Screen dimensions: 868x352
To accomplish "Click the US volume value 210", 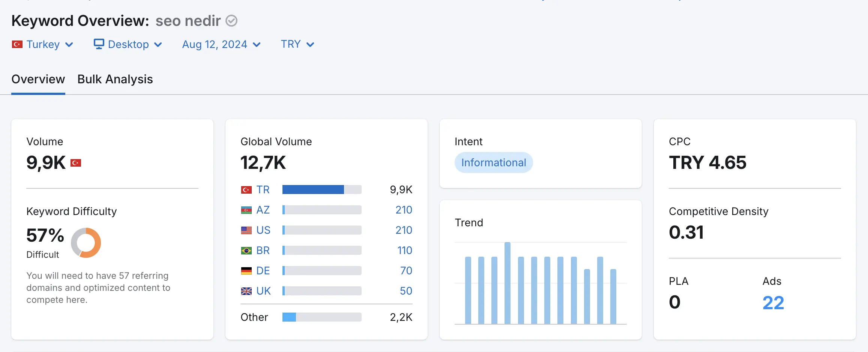I will (404, 230).
